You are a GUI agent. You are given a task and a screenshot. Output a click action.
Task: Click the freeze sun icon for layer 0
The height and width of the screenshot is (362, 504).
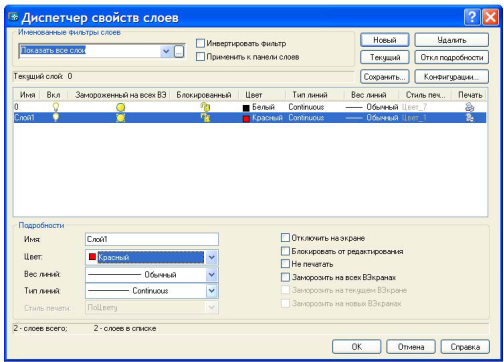pos(120,107)
